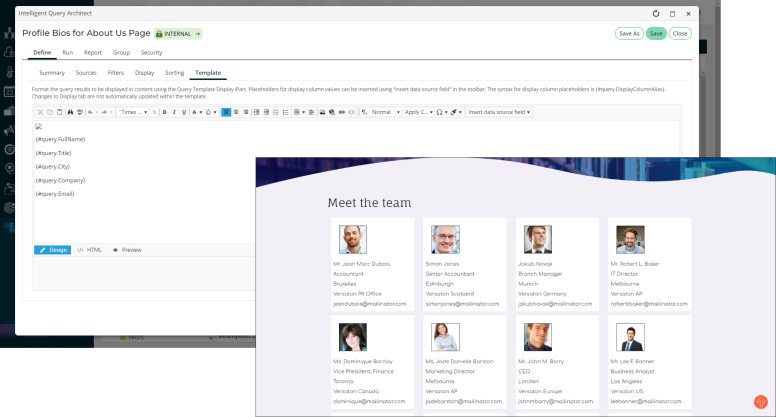Open the Sorting sub-tab
This screenshot has width=776, height=417.
click(x=174, y=73)
